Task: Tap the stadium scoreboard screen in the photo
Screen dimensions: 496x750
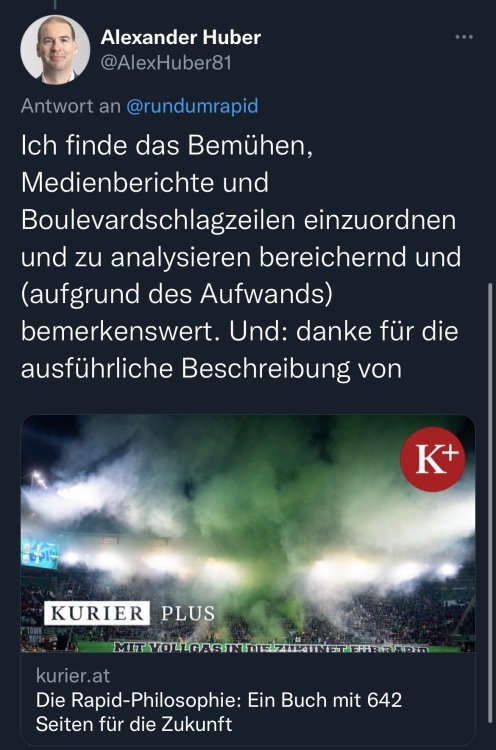Action: pyautogui.click(x=40, y=554)
